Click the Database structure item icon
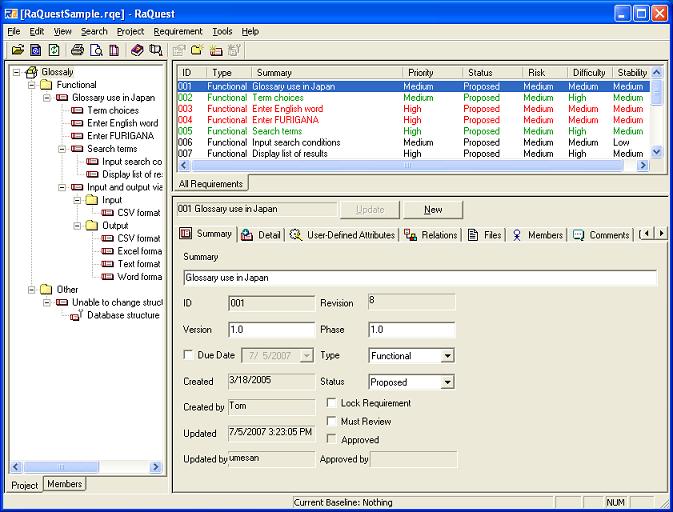Image resolution: width=673 pixels, height=512 pixels. pos(76,315)
